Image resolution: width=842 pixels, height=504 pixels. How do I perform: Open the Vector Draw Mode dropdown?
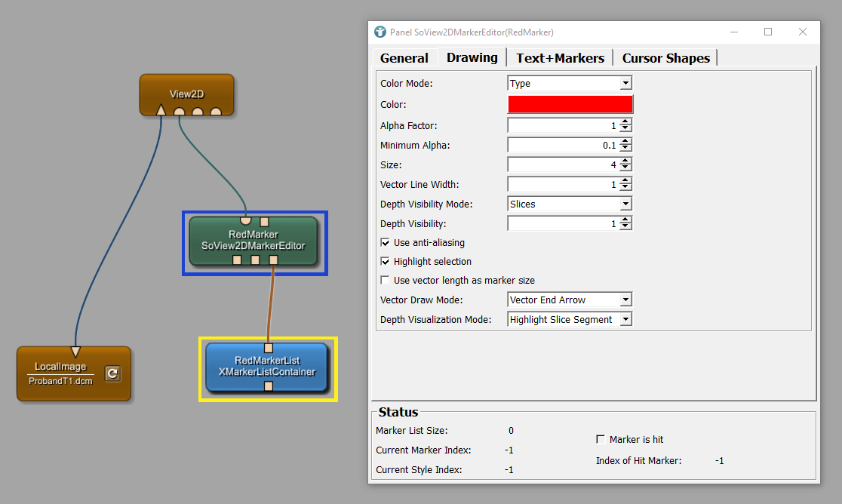[x=569, y=300]
